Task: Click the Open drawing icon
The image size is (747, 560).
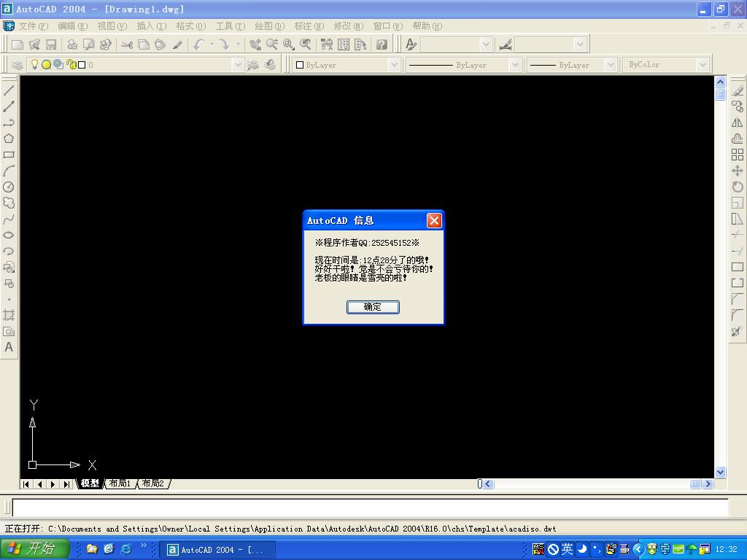Action: point(34,44)
